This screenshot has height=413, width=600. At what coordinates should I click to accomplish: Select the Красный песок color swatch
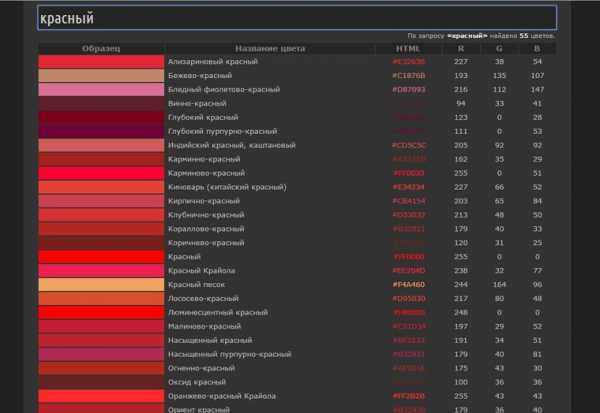click(x=101, y=285)
